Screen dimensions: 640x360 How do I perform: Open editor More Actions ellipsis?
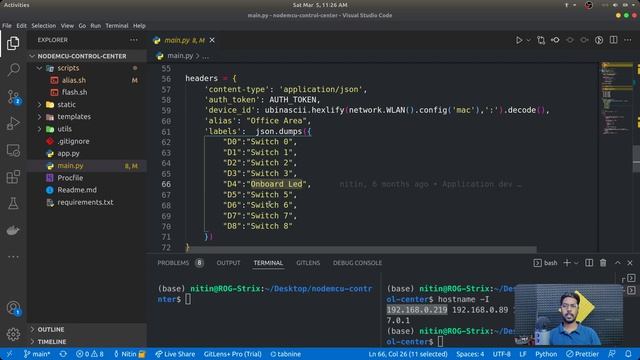[628, 40]
